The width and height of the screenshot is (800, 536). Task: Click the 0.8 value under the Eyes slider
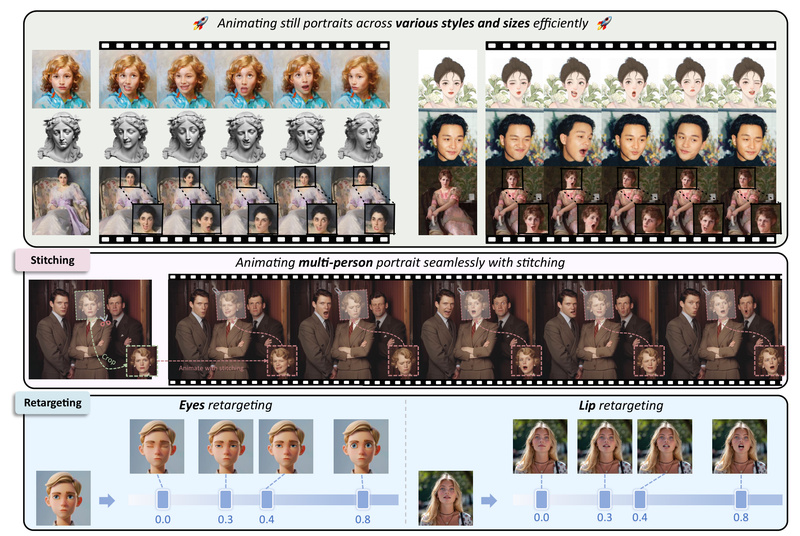(x=363, y=520)
